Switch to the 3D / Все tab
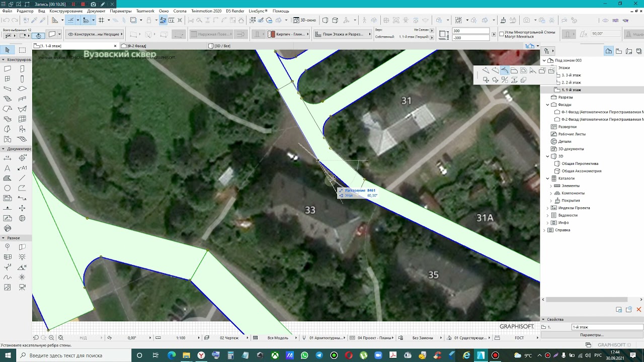 pos(219,46)
